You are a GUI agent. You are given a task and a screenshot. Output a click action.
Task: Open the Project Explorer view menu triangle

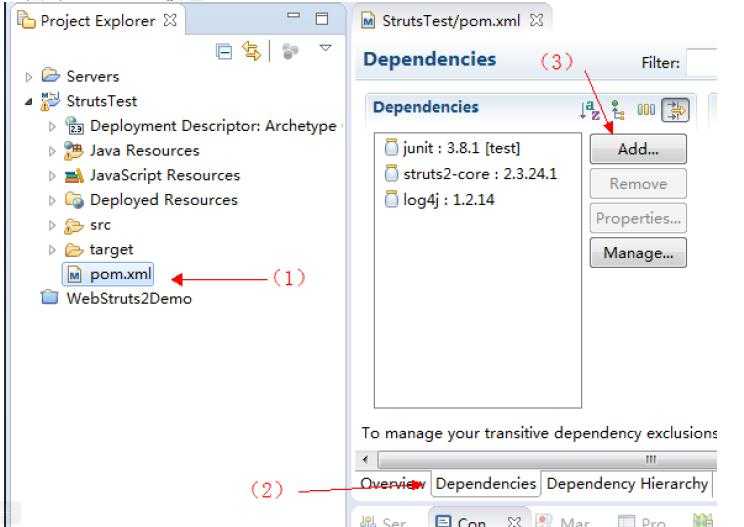(x=325, y=47)
